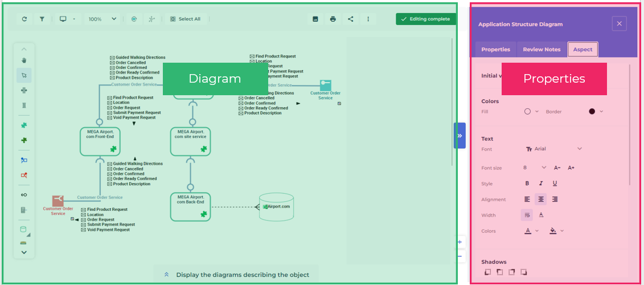Click the Editing complete button
This screenshot has height=285, width=644.
425,19
